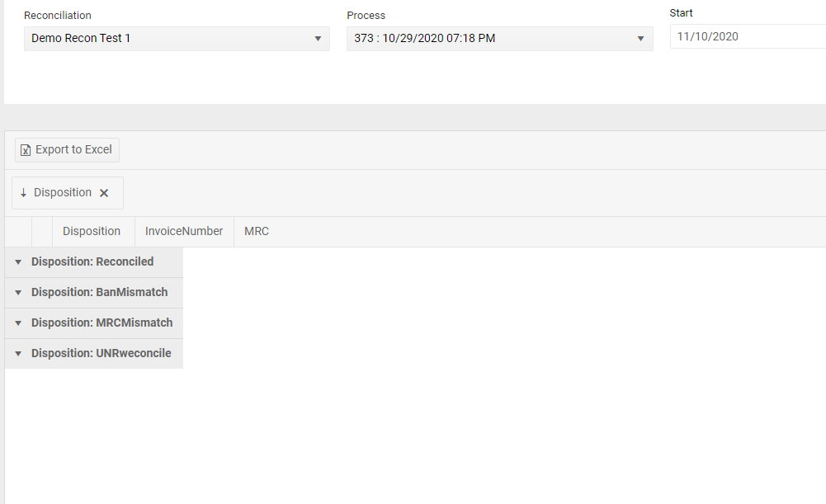Select the 'Disposition: BanMismatch' group row label
This screenshot has width=826, height=504.
point(99,292)
